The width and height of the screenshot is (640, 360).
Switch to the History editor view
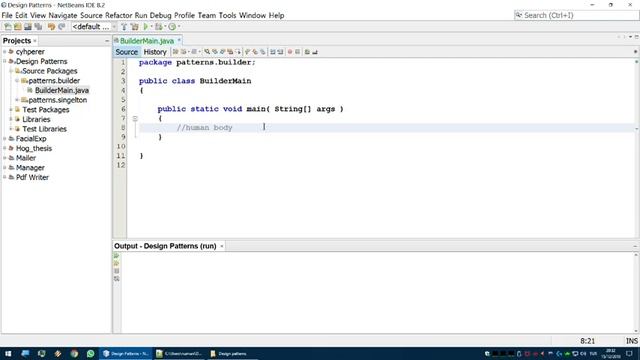pyautogui.click(x=155, y=52)
